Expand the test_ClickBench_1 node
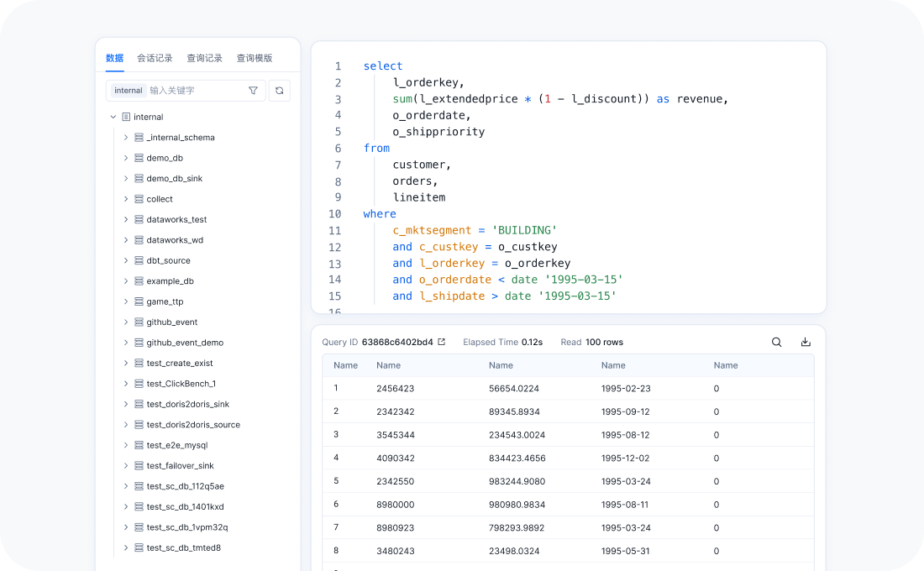This screenshot has width=924, height=571. click(126, 384)
